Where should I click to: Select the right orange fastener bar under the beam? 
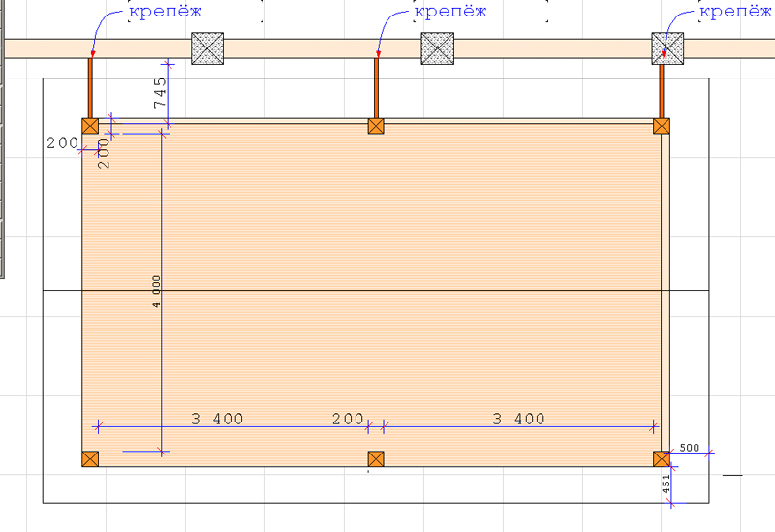(662, 91)
